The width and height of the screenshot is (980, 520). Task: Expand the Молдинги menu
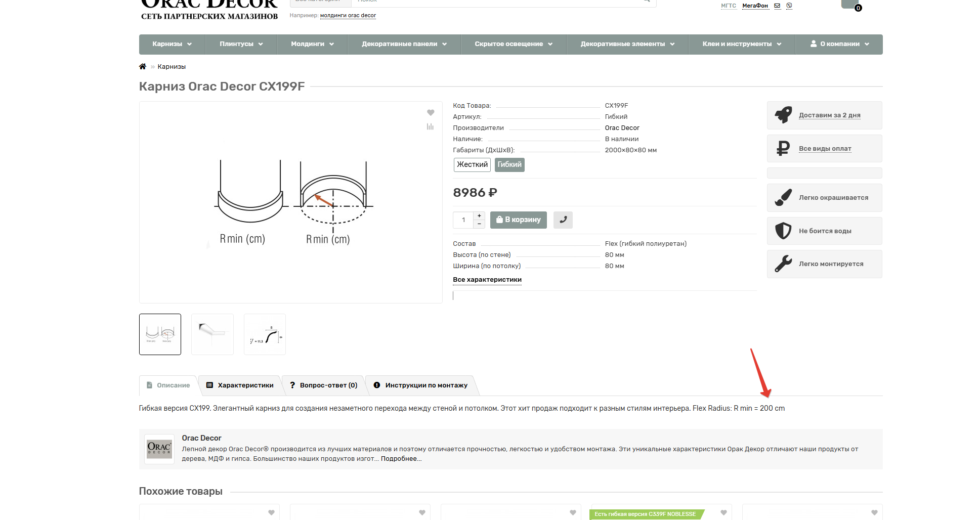(312, 44)
